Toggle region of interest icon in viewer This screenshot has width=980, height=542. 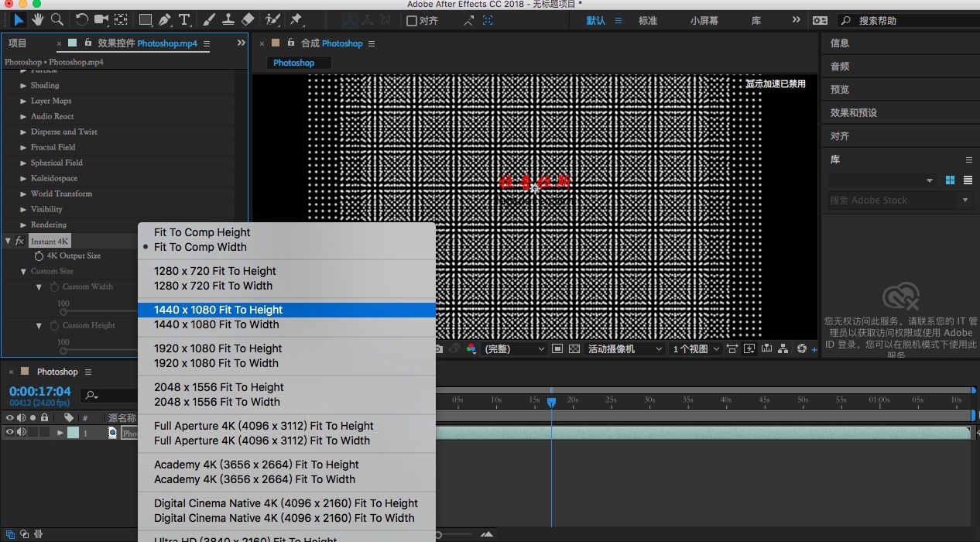557,349
